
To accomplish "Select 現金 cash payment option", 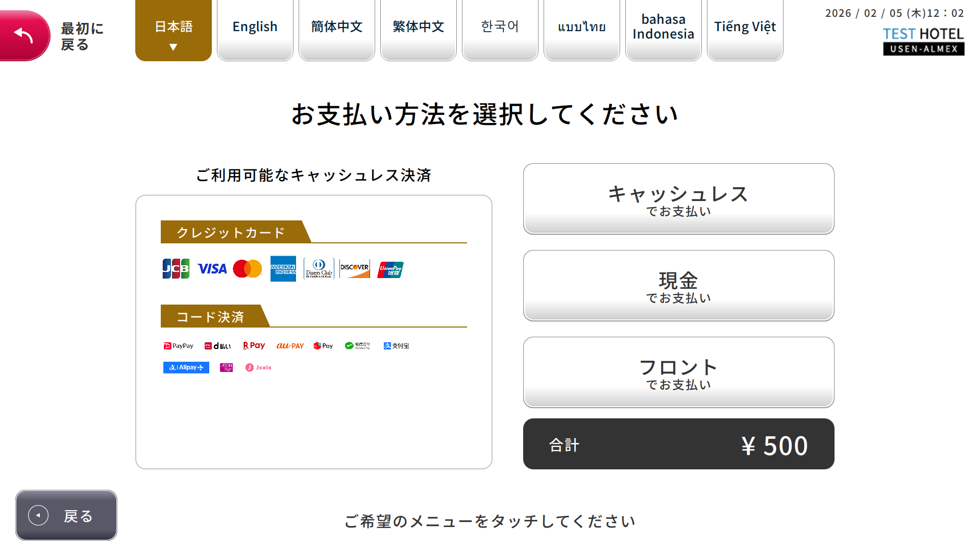I will pyautogui.click(x=678, y=286).
